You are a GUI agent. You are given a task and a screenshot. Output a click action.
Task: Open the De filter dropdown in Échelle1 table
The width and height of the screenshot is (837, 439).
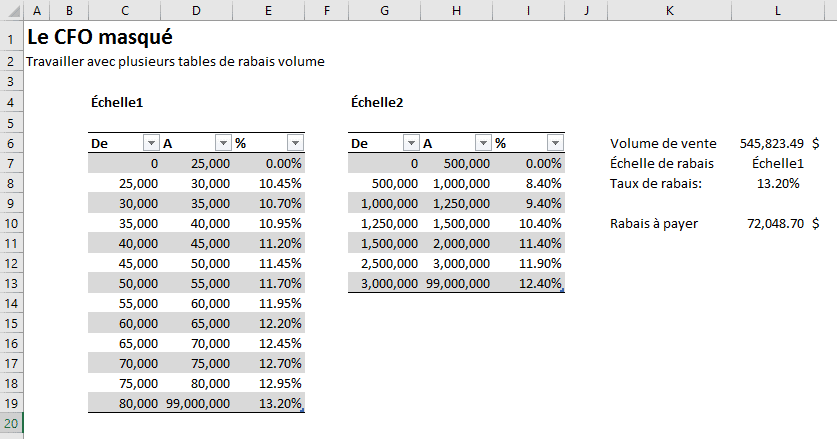(x=151, y=143)
